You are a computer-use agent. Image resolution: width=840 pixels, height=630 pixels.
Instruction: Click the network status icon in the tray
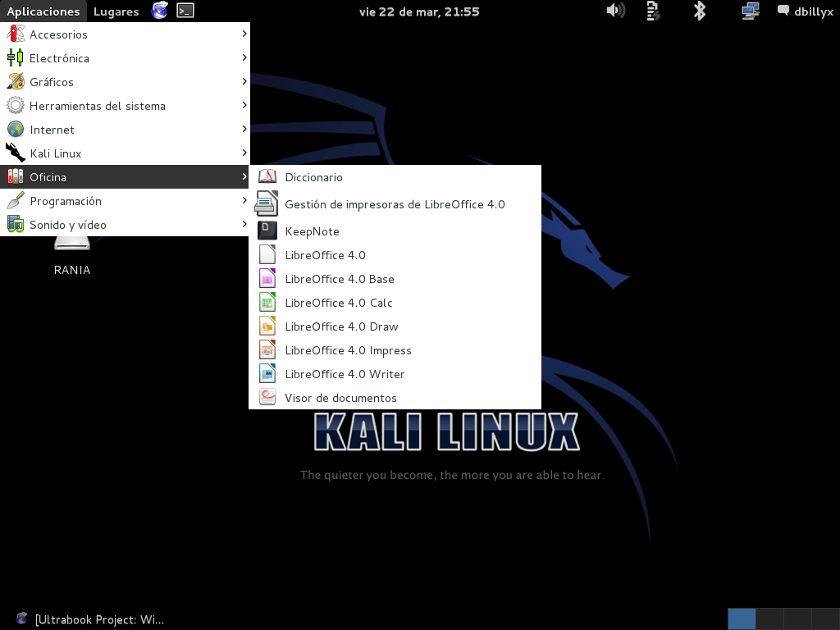[653, 11]
